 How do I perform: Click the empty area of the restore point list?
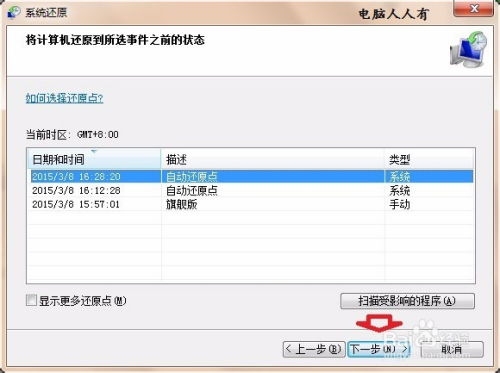point(252,247)
